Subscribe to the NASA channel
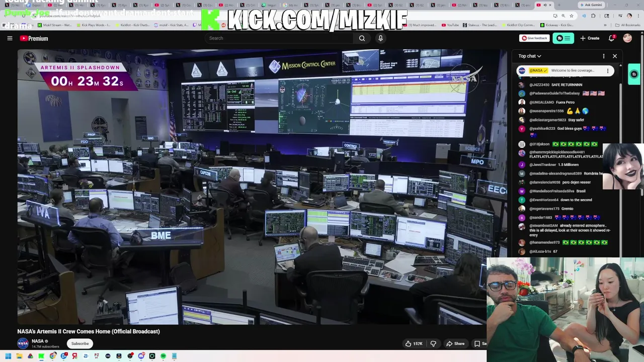 (x=79, y=344)
